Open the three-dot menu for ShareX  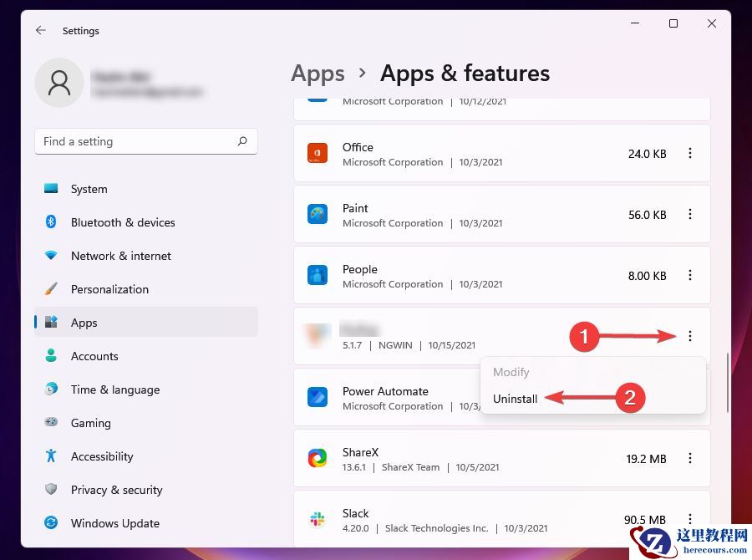[x=690, y=458]
